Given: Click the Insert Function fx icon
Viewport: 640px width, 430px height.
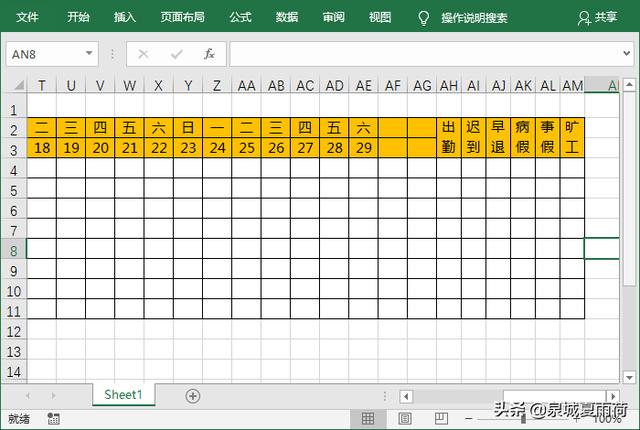Looking at the screenshot, I should coord(209,54).
